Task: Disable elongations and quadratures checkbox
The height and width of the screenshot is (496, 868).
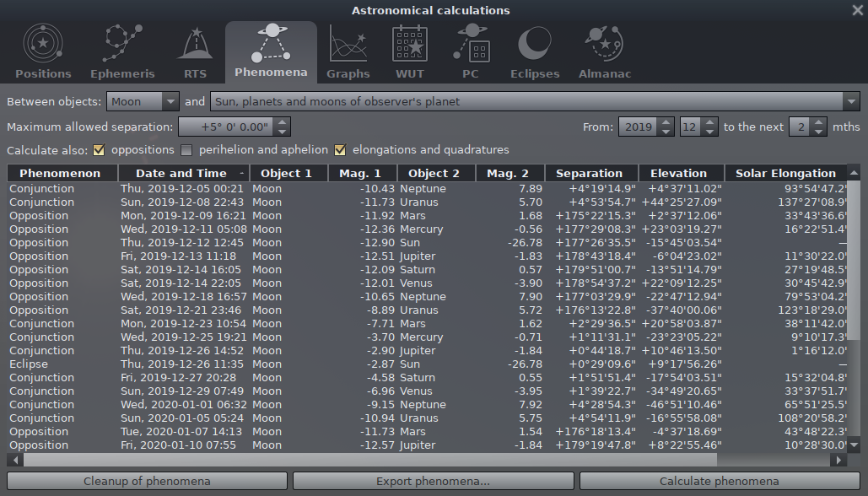Action: (340, 150)
